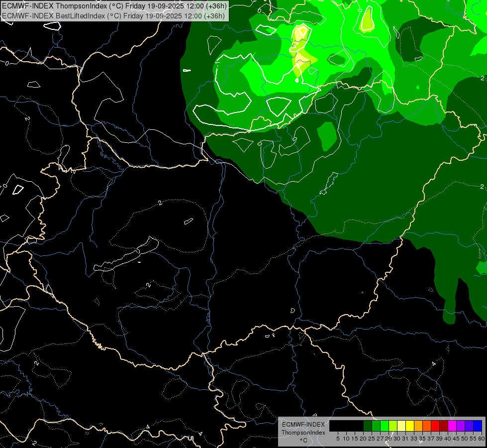Click legend scale value 40
The image size is (487, 448).
(x=448, y=439)
